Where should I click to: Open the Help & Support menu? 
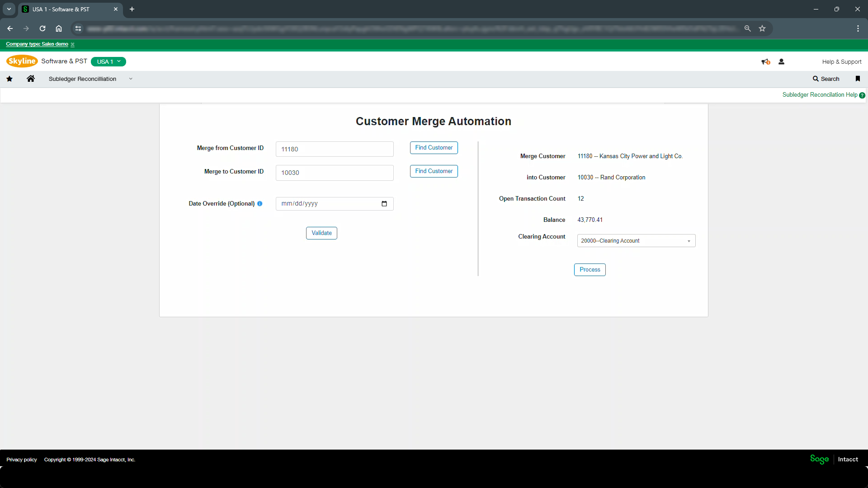coord(841,62)
